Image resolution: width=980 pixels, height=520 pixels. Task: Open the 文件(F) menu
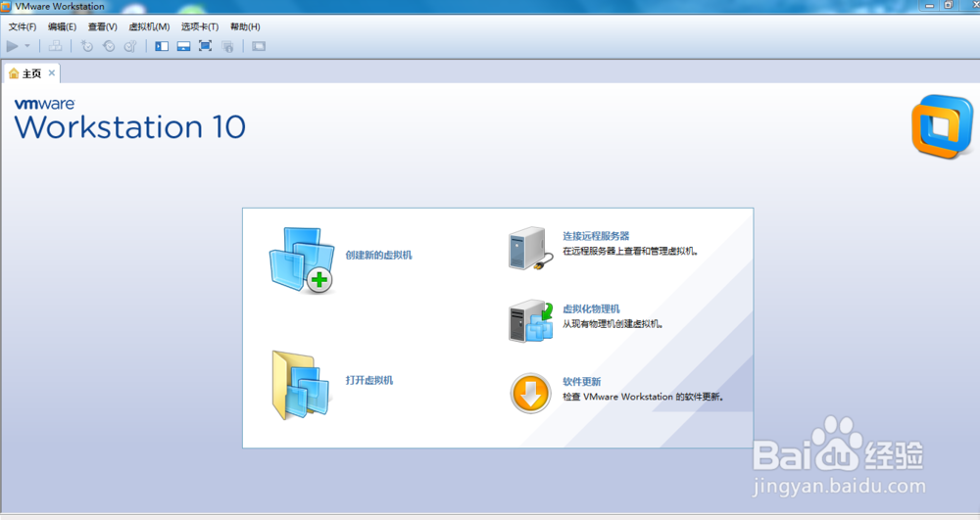point(22,26)
